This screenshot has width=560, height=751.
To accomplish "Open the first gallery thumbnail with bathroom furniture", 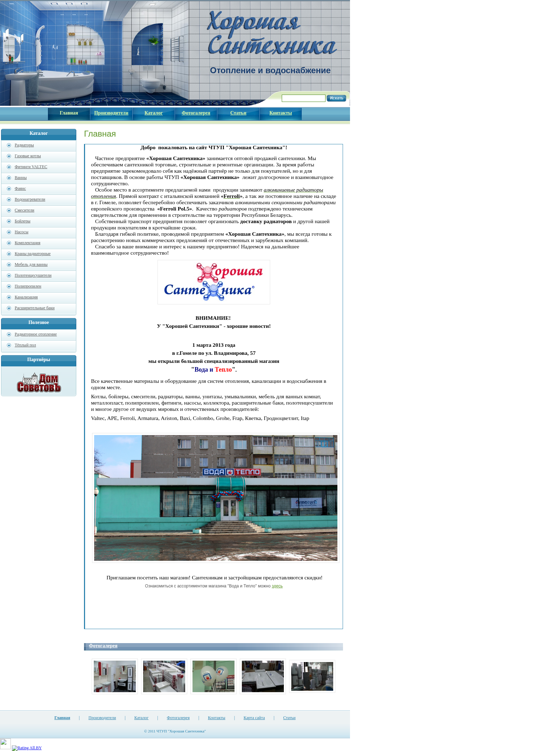I will 115,676.
